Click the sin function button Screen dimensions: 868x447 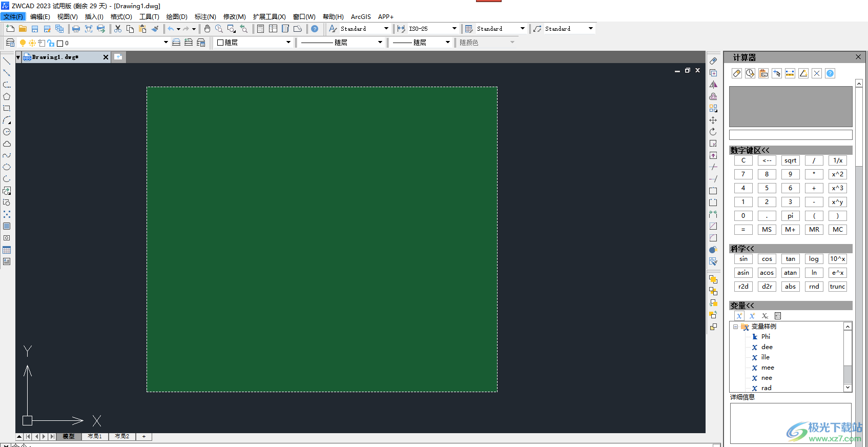(743, 259)
